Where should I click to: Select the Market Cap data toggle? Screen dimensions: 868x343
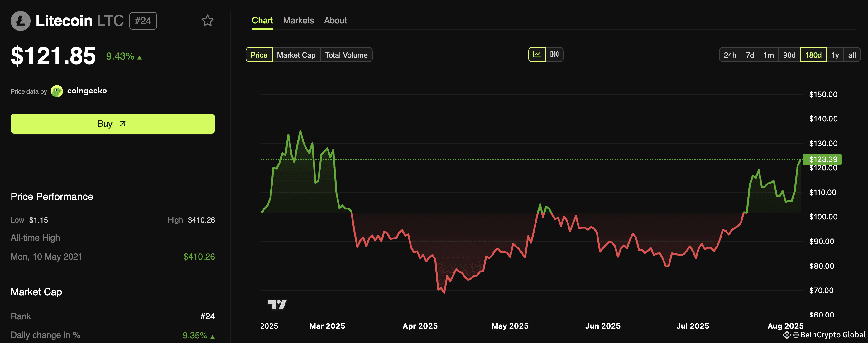coord(296,55)
